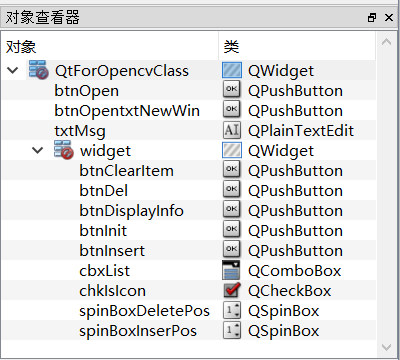Click QCheckBox class text

coord(289,291)
